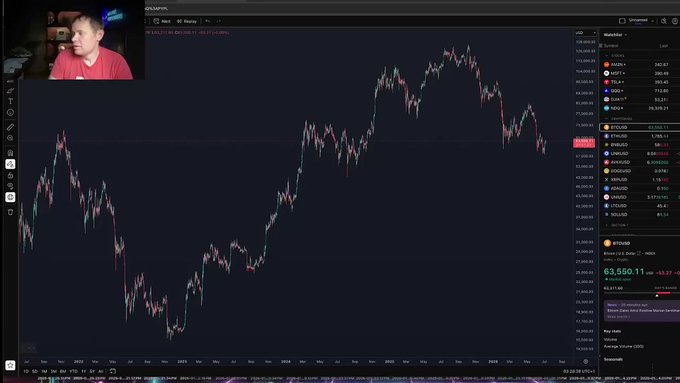Toggle the lock-all-drawings padlock
This screenshot has width=680, height=383.
pos(10,175)
